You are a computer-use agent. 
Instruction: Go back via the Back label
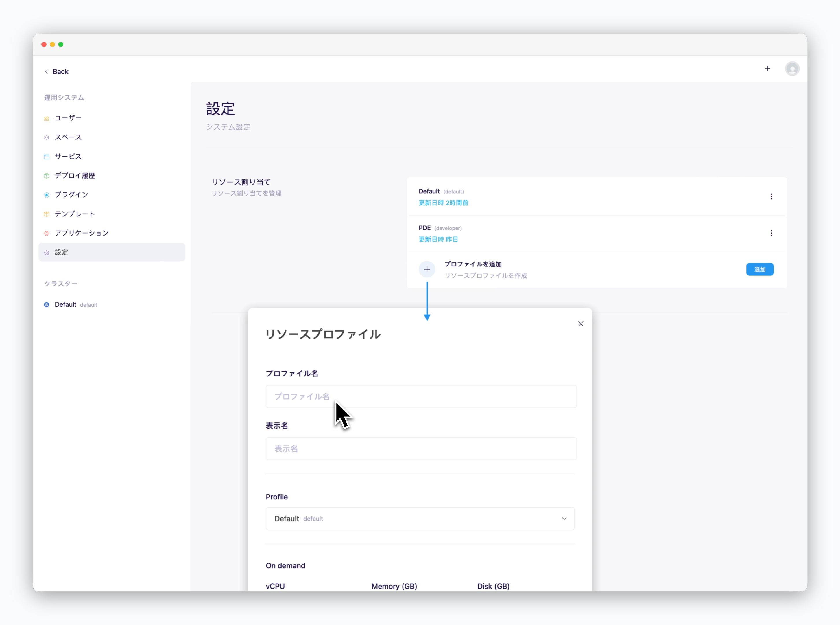[x=60, y=71]
